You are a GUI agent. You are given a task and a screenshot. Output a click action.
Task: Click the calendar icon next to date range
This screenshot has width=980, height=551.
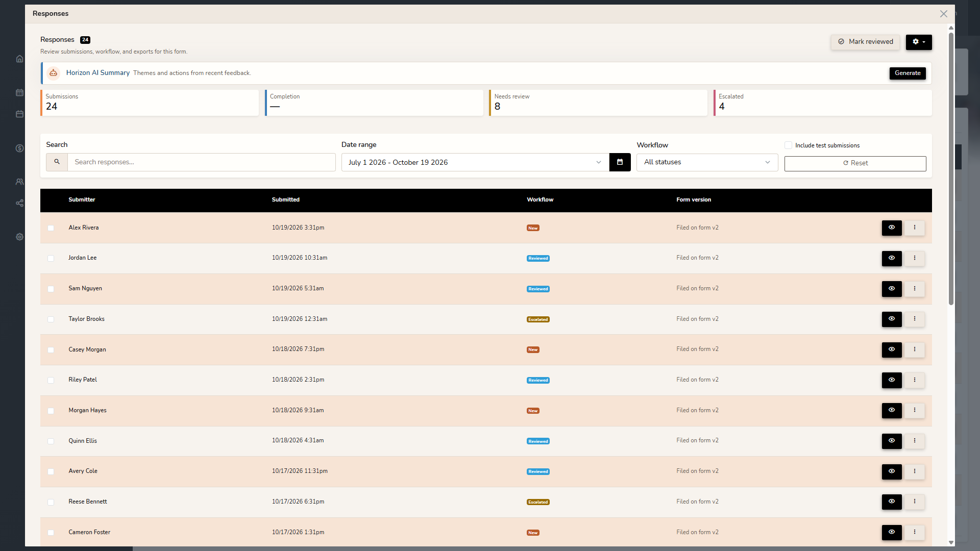[620, 162]
